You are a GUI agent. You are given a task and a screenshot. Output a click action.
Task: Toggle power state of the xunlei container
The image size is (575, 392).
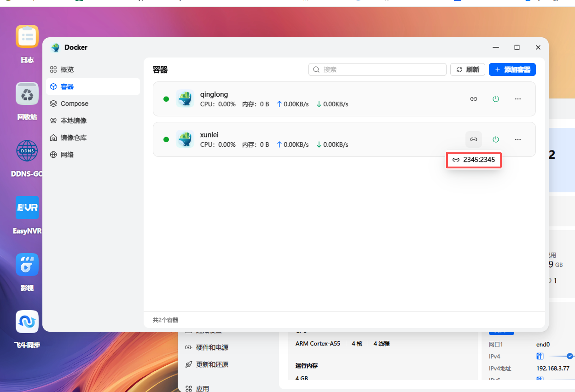[496, 139]
